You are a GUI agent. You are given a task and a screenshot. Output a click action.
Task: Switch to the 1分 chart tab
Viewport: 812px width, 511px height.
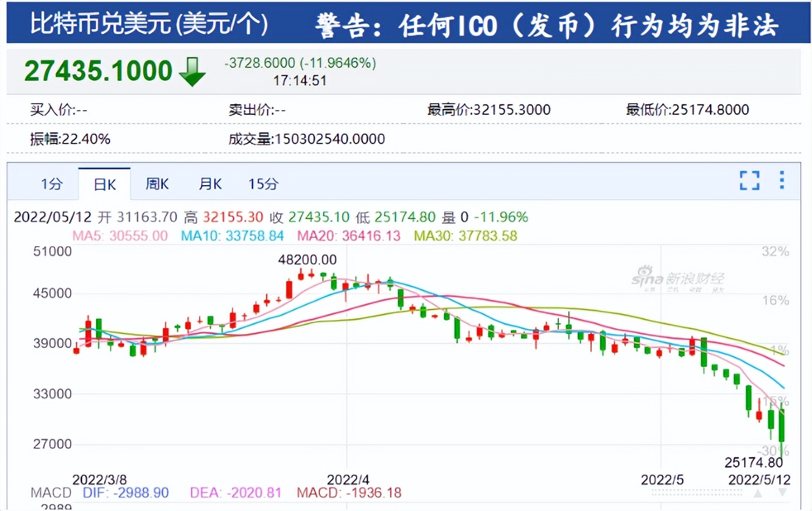[52, 184]
